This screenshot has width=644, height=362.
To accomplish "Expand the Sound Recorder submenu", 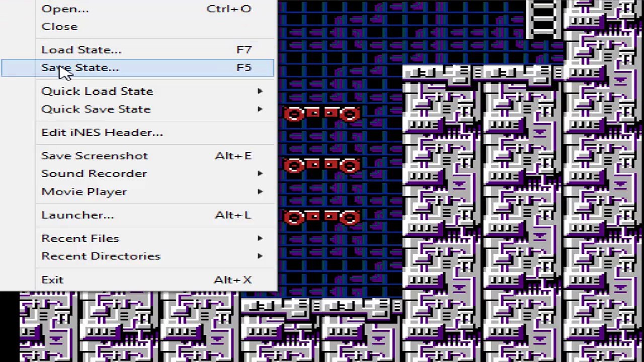I will click(137, 173).
